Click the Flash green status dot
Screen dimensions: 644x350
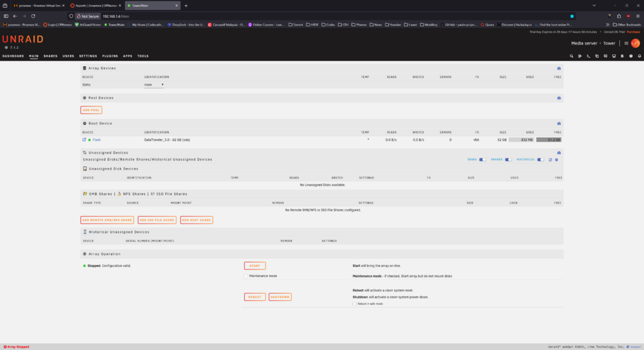(x=90, y=140)
